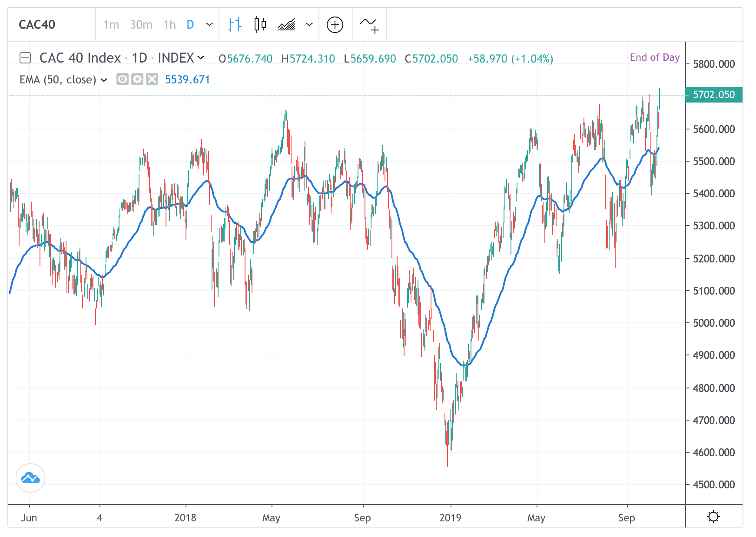The image size is (756, 537).
Task: Click the low value L5659.690
Action: click(370, 59)
